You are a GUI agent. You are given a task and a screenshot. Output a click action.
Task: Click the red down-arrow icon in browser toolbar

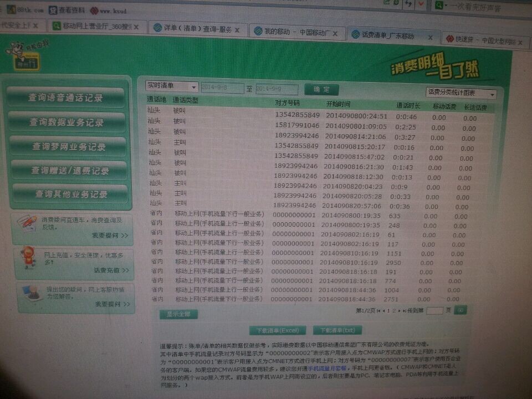(421, 4)
